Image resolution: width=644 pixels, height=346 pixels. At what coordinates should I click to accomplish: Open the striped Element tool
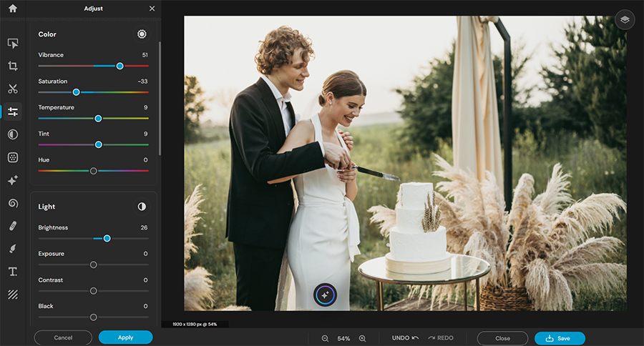point(13,295)
